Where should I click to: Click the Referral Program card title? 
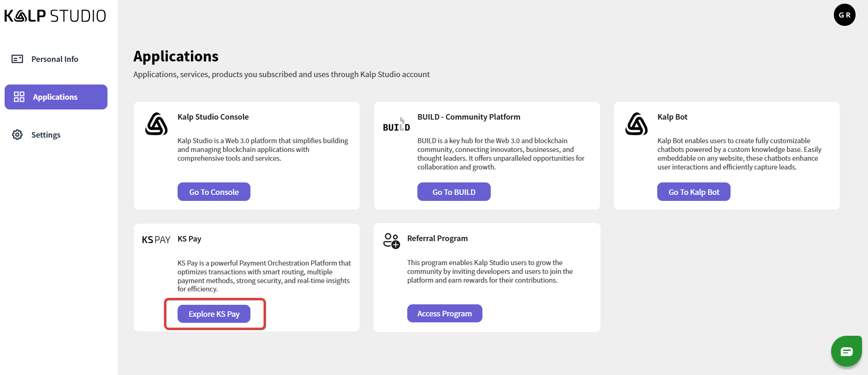pos(437,238)
